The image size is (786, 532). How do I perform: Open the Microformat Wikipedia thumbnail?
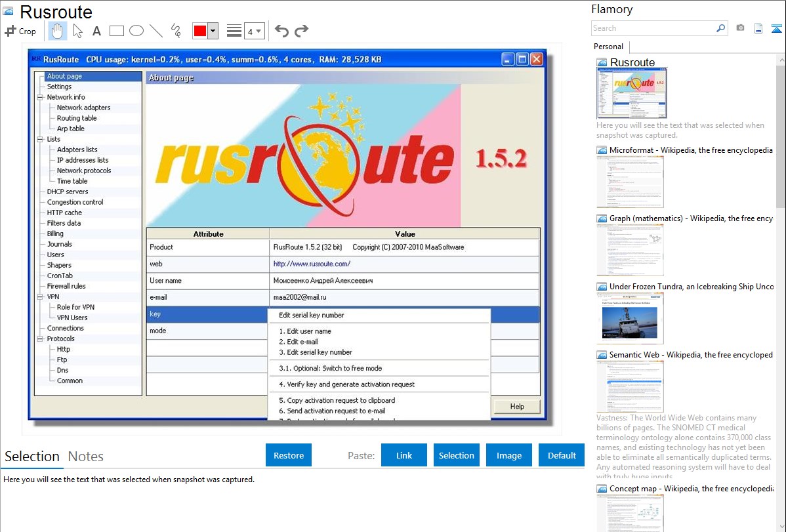(x=630, y=182)
